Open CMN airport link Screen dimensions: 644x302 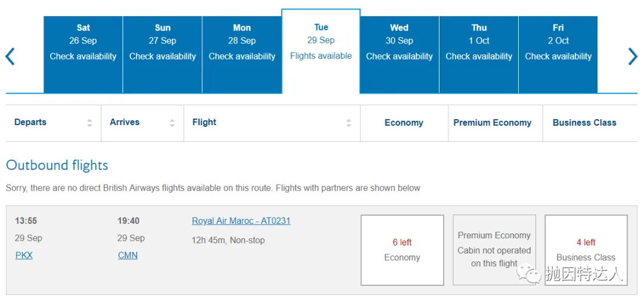pyautogui.click(x=128, y=256)
